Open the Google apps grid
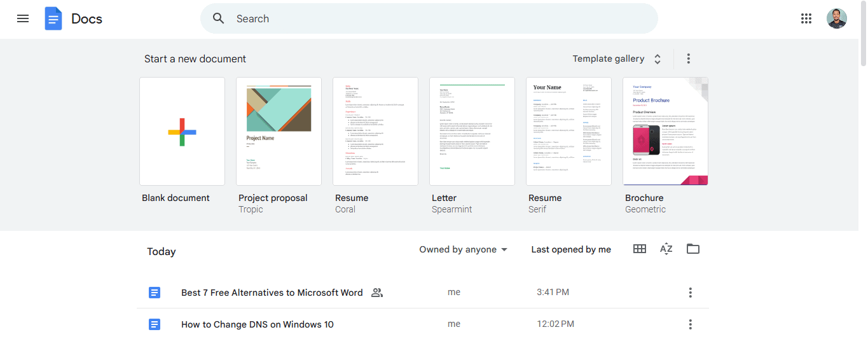The width and height of the screenshot is (868, 353). (x=806, y=18)
